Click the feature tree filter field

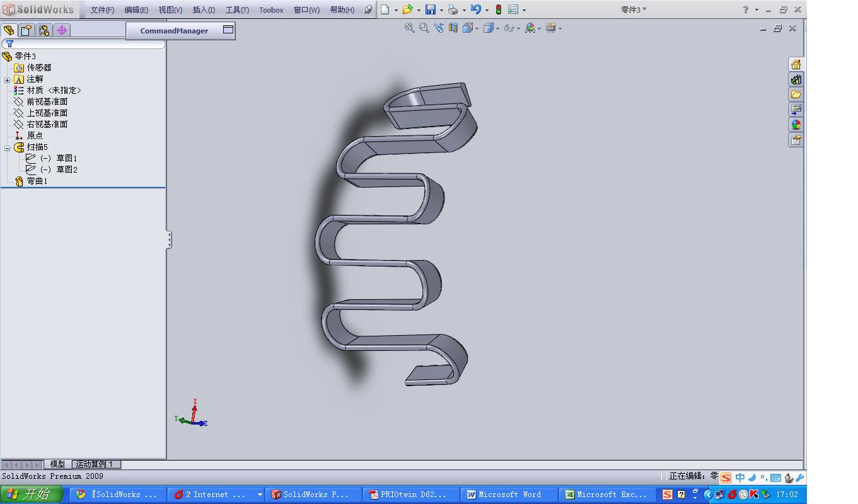click(x=84, y=44)
